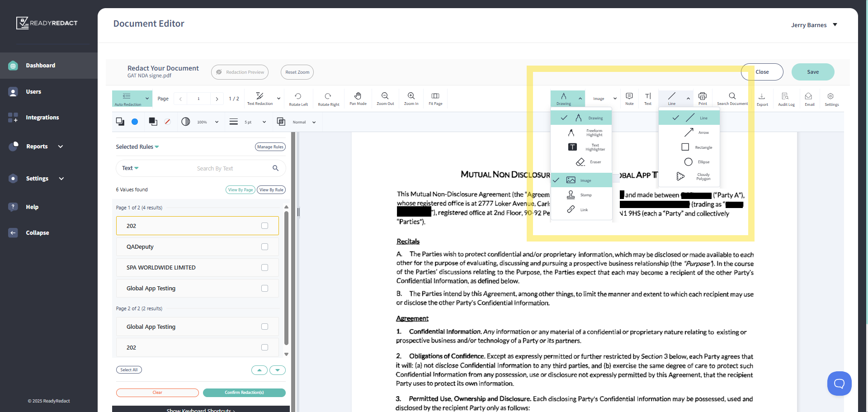The image size is (868, 412).
Task: Rotate the page left
Action: tap(298, 99)
